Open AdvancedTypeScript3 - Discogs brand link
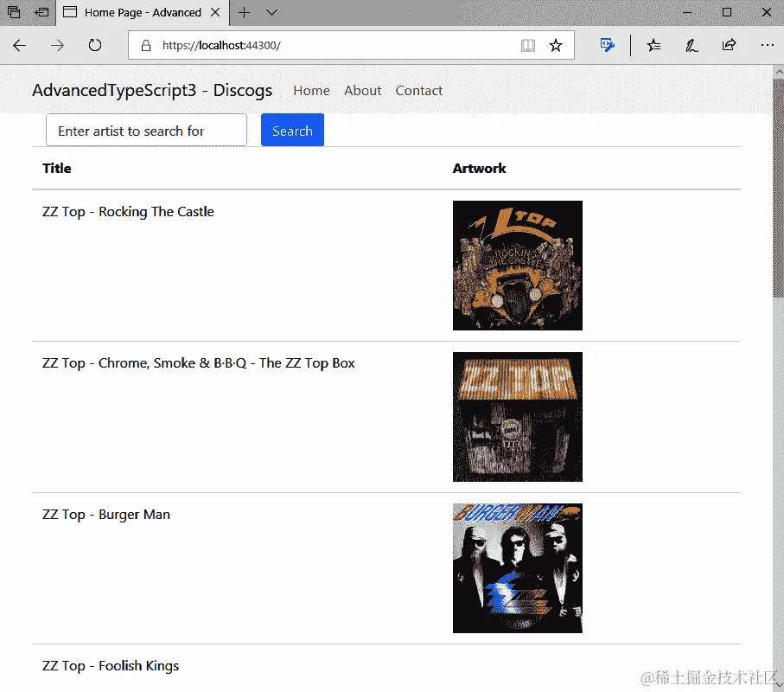This screenshot has height=692, width=784. click(x=152, y=90)
